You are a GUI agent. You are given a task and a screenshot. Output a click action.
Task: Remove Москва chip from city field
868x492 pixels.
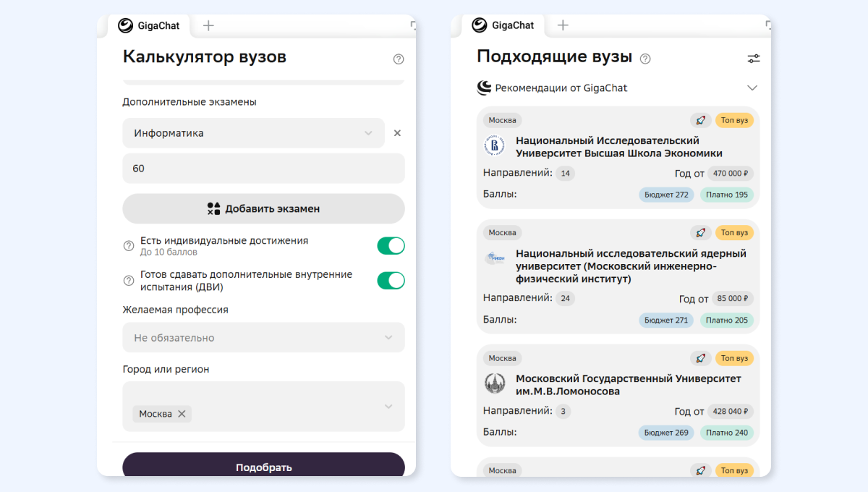(182, 414)
